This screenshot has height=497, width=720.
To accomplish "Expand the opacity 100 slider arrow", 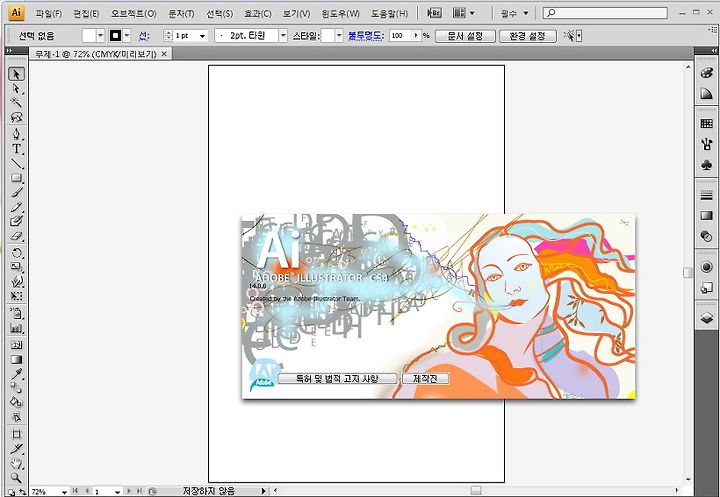I will tap(416, 35).
